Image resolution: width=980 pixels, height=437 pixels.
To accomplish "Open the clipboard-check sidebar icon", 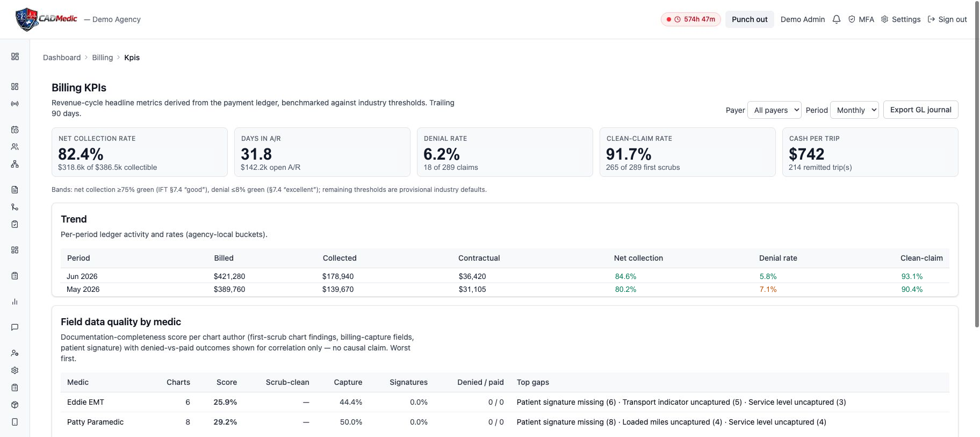I will (x=15, y=224).
